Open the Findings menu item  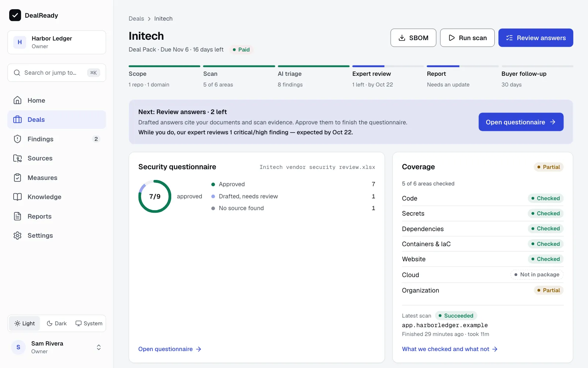57,139
